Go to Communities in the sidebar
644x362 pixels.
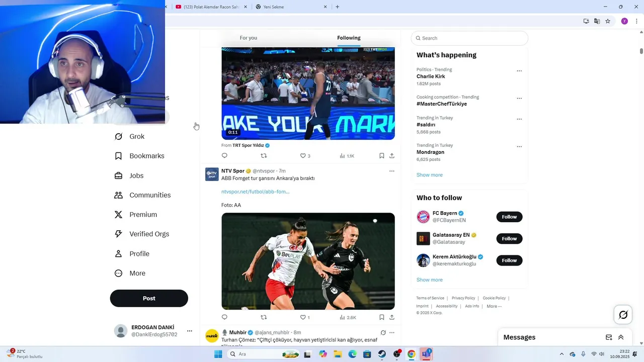[x=142, y=195]
